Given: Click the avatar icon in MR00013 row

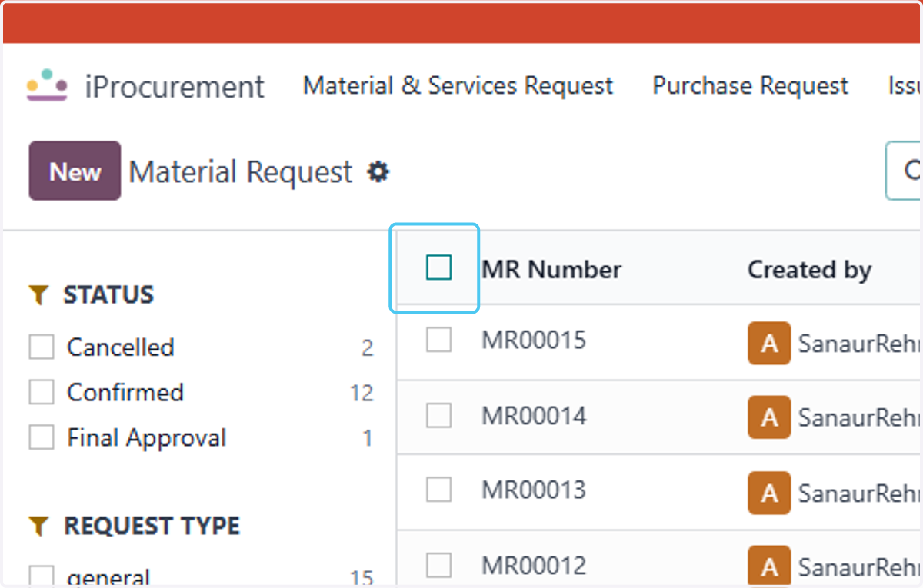Looking at the screenshot, I should pos(769,493).
